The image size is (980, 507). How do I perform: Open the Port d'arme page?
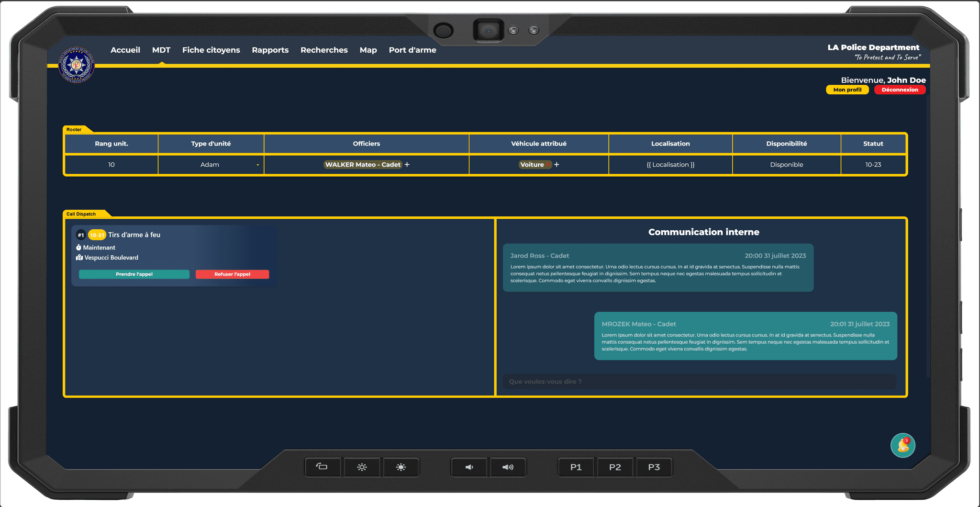412,50
